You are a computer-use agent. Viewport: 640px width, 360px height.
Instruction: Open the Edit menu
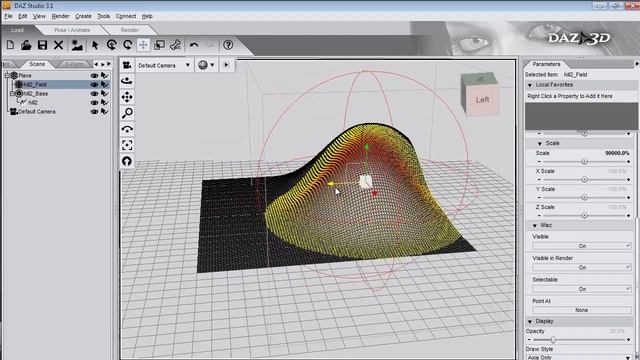point(22,16)
